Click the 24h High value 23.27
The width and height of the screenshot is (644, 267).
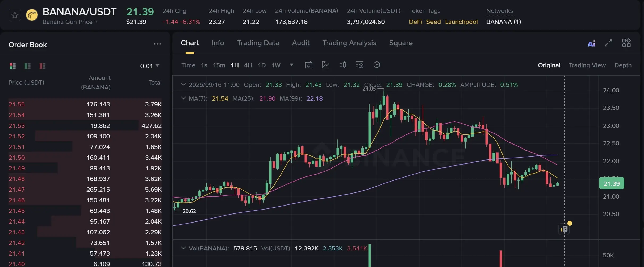[217, 22]
